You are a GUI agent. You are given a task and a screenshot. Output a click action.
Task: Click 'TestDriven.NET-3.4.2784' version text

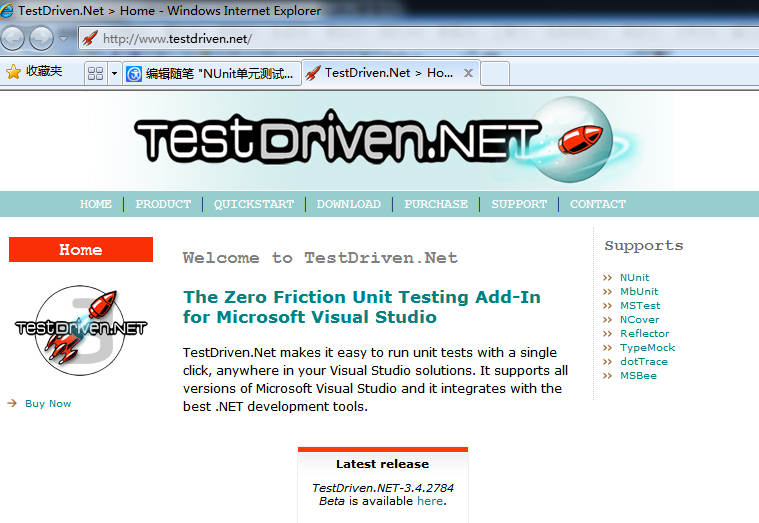(383, 488)
